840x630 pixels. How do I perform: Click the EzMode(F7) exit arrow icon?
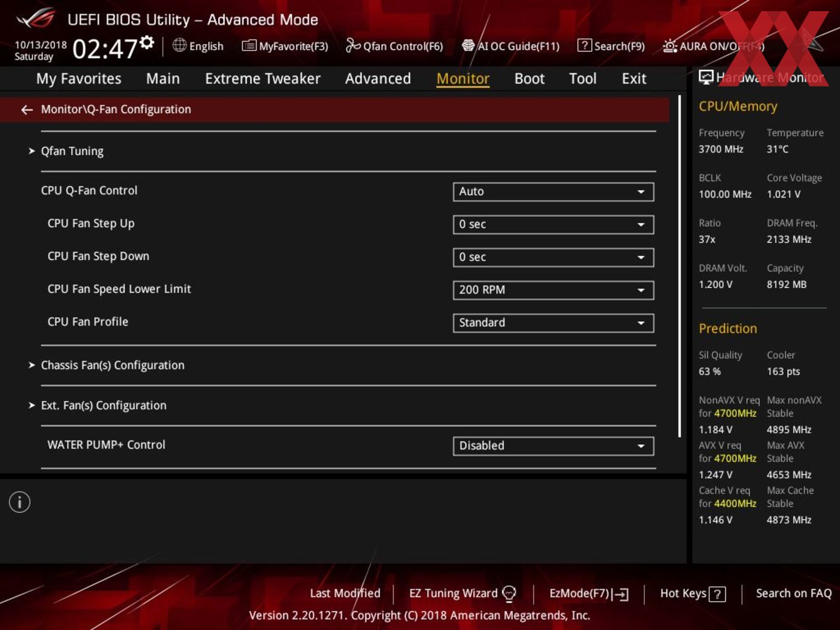pyautogui.click(x=620, y=594)
